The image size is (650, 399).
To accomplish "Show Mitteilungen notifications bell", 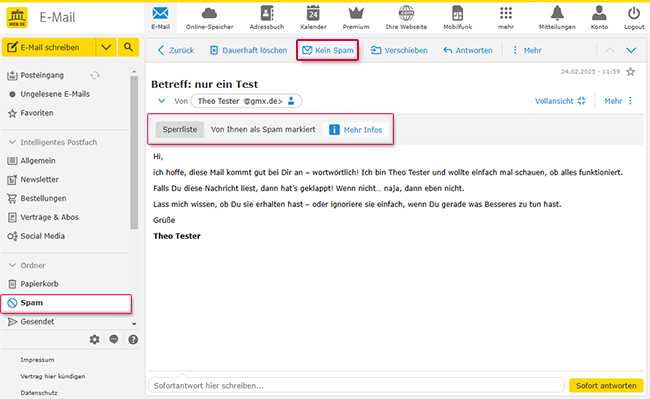I will 557,18.
